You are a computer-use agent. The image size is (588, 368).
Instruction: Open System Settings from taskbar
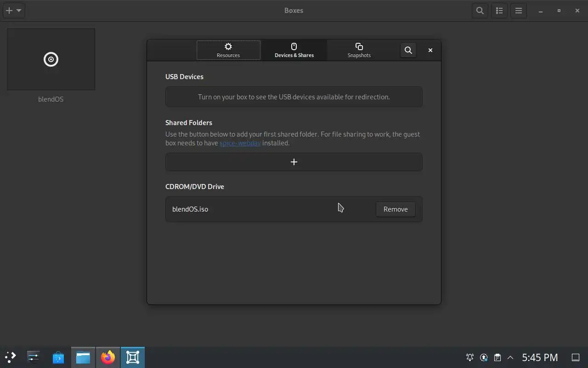pos(34,357)
